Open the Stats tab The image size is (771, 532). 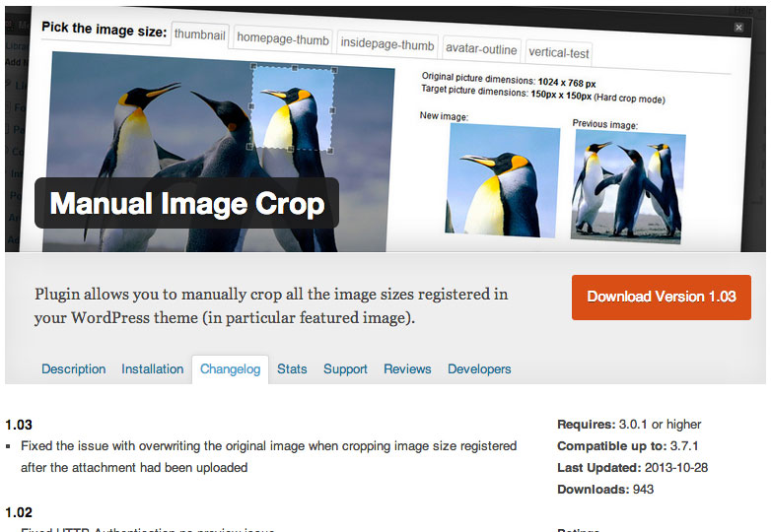pyautogui.click(x=292, y=368)
